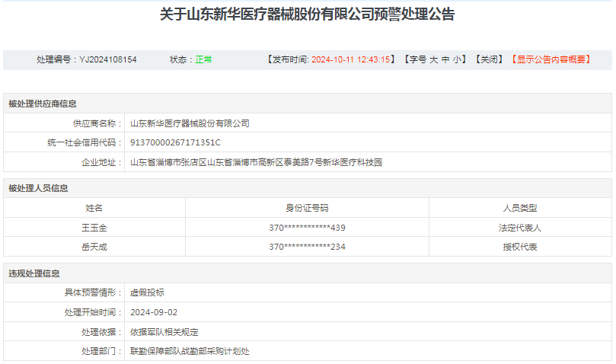Click the 人员类型 column header
Viewport: 616px width, 364px height.
tap(520, 208)
